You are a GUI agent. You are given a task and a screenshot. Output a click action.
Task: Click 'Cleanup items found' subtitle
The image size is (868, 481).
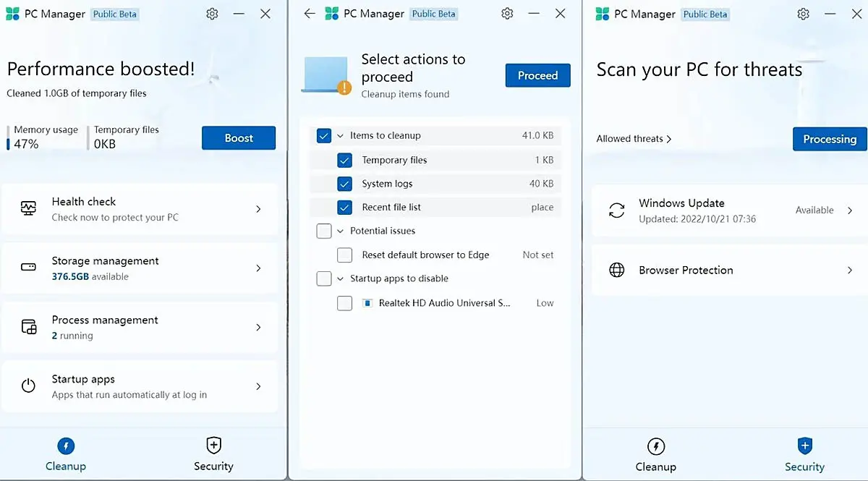coord(405,94)
